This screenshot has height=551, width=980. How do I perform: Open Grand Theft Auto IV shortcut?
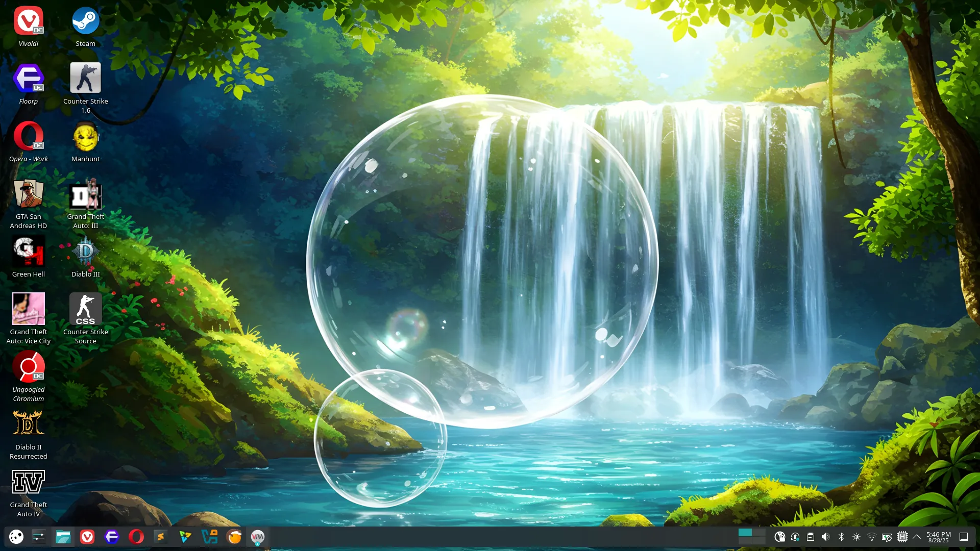[x=29, y=481]
